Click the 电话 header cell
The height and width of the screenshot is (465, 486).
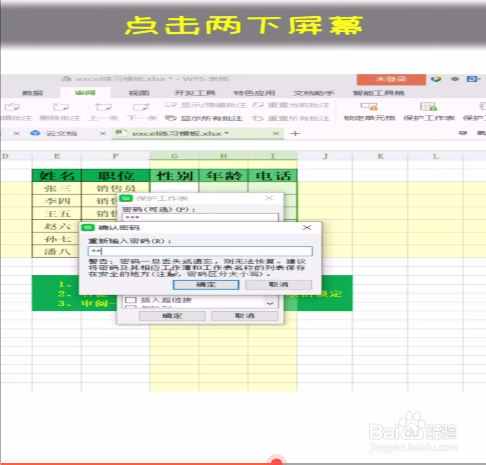tap(273, 175)
